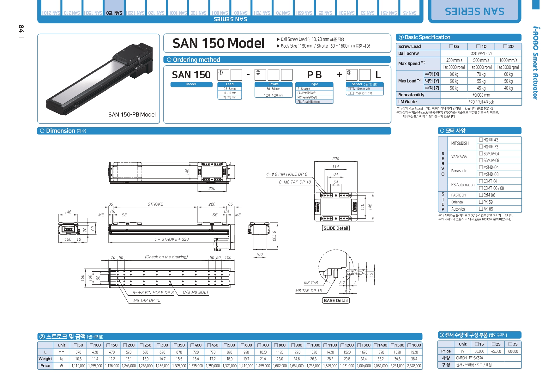Click the SLIDE Detail label
554x392 pixels.
(x=336, y=228)
